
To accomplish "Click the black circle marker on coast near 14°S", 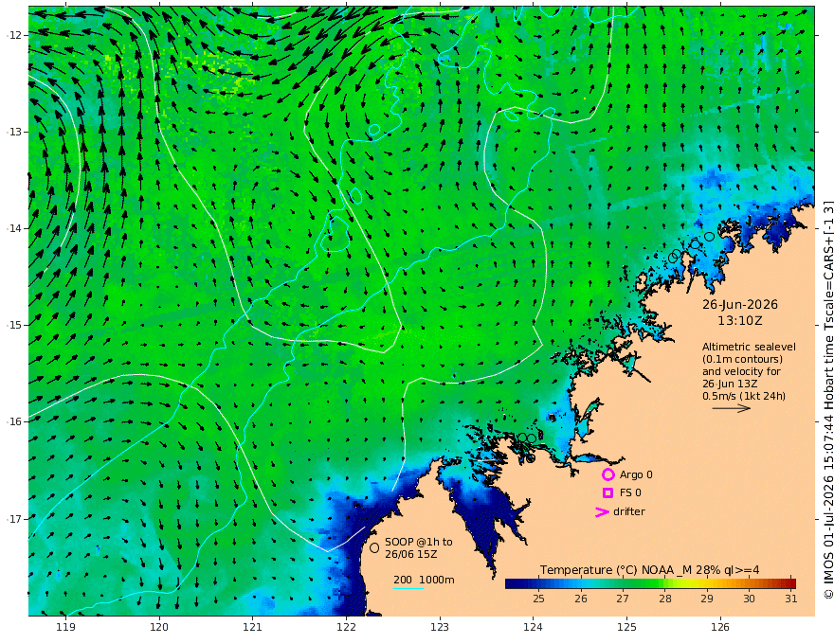I will pyautogui.click(x=709, y=237).
